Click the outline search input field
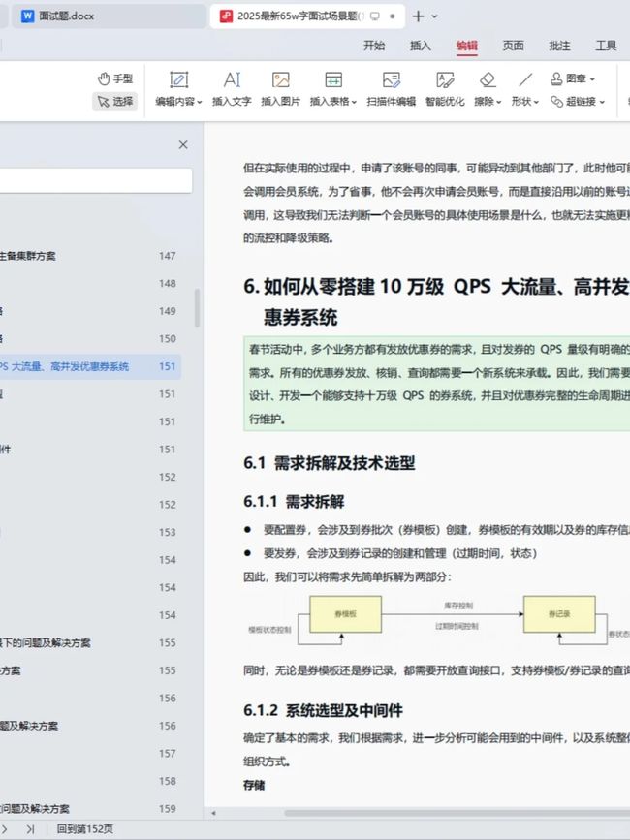 [x=95, y=180]
